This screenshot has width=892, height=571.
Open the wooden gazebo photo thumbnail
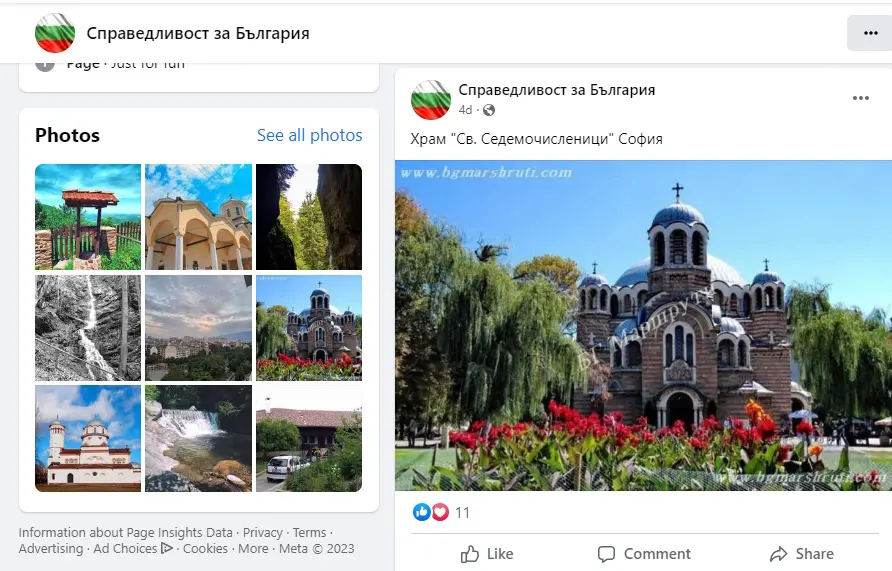[x=88, y=217]
